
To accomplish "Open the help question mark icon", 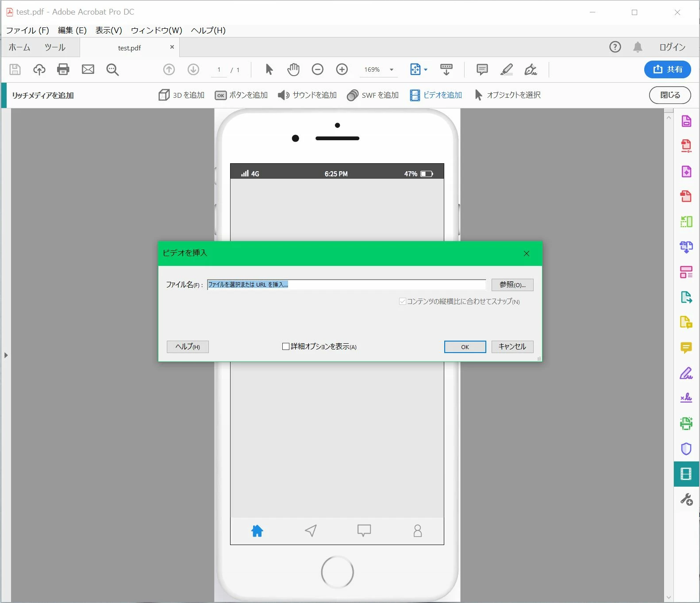I will point(615,47).
